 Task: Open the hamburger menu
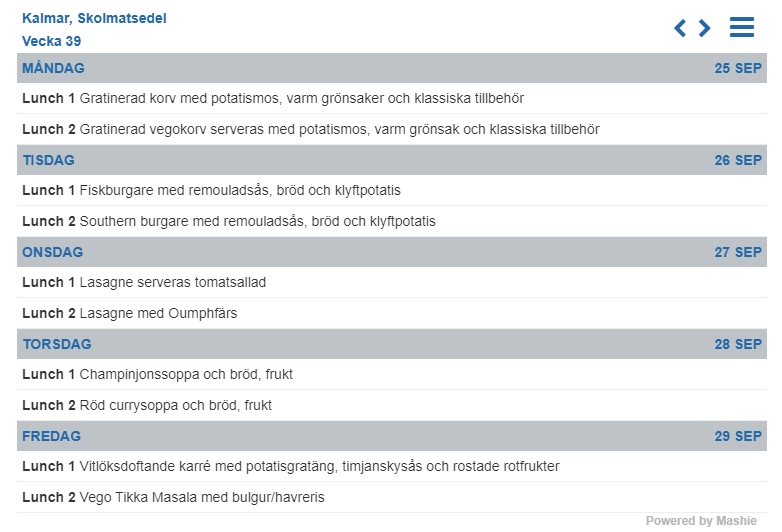tap(742, 28)
